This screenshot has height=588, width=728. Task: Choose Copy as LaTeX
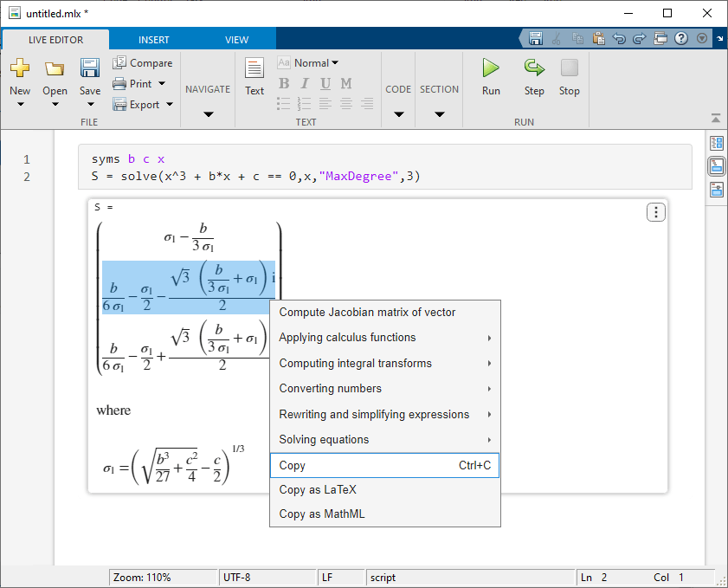coord(385,490)
